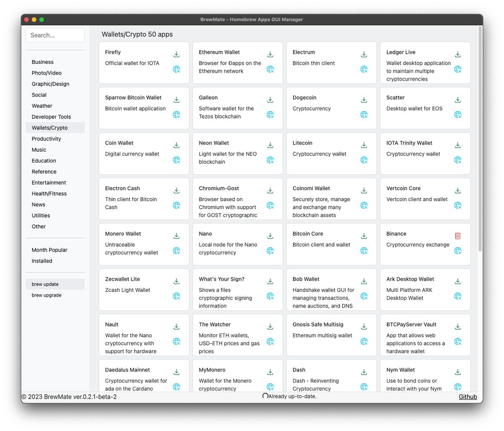The height and width of the screenshot is (431, 504).
Task: Select the Utilities category
Action: pyautogui.click(x=40, y=215)
